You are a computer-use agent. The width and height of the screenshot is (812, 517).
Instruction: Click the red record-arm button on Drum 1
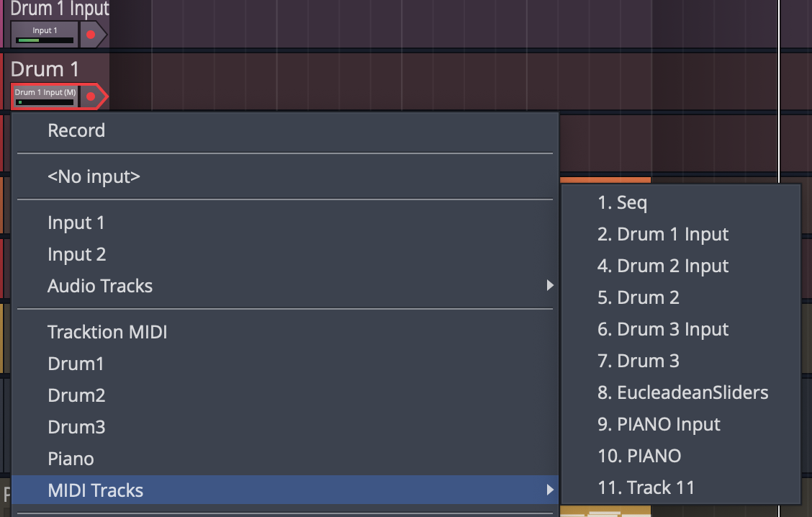tap(91, 96)
